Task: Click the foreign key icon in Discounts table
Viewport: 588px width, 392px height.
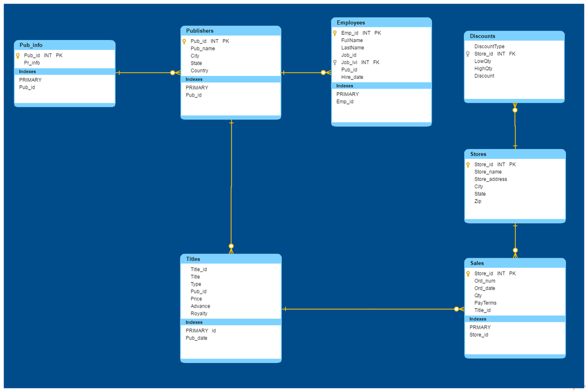Action: pos(468,54)
